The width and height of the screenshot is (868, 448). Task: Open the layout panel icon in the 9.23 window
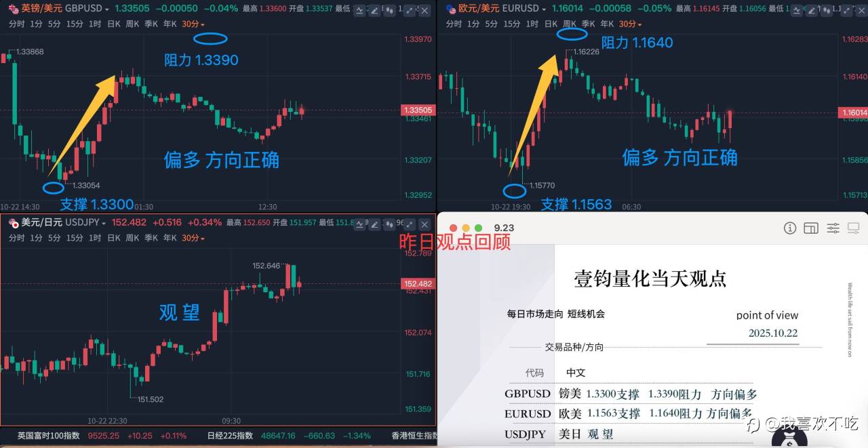811,228
